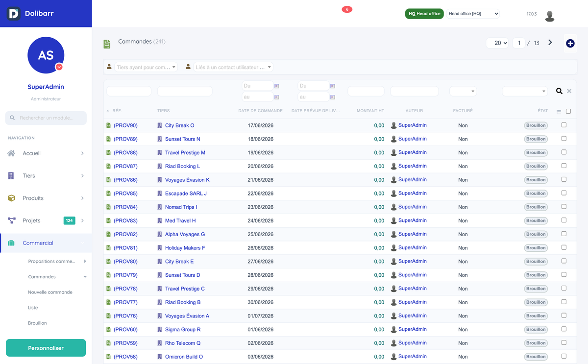Open the 20-per-page limit dropdown
588x364 pixels.
(497, 43)
